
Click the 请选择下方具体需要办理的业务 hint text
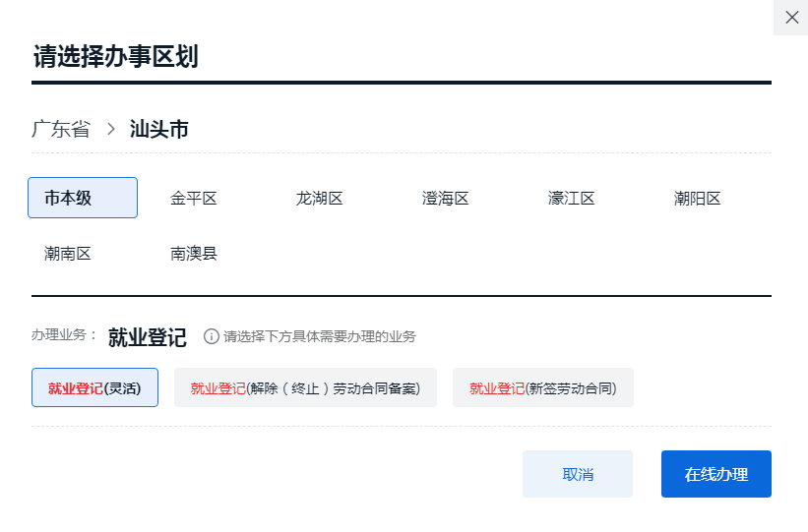(320, 336)
